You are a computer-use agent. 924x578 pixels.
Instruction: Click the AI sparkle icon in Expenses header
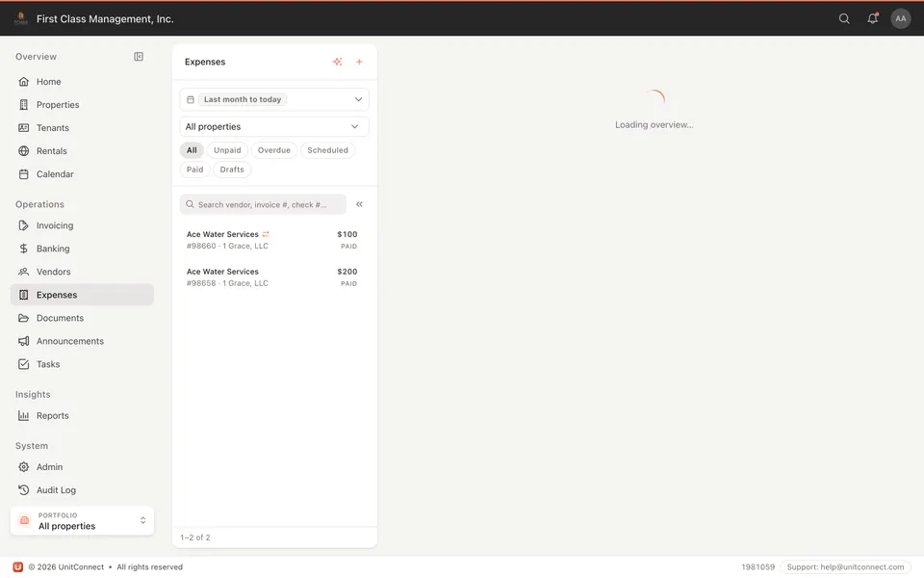(x=337, y=62)
